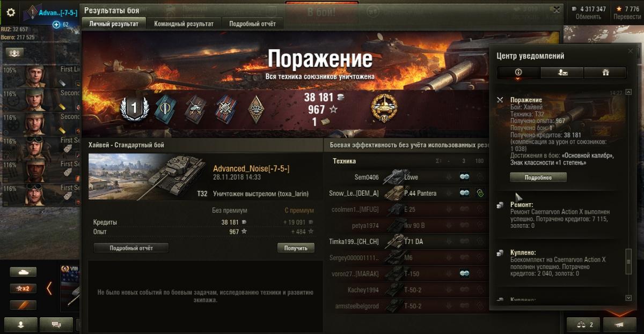The width and height of the screenshot is (644, 334).
Task: Toggle the tank type carousel filter
Action: pyautogui.click(x=23, y=272)
